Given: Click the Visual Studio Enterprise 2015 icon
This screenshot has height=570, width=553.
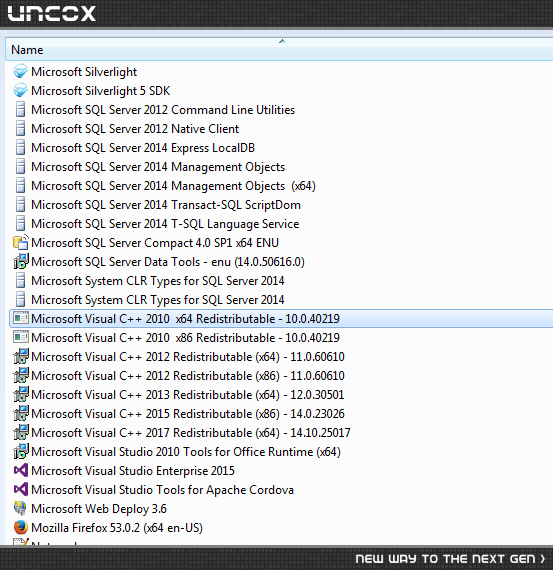Looking at the screenshot, I should point(21,470).
